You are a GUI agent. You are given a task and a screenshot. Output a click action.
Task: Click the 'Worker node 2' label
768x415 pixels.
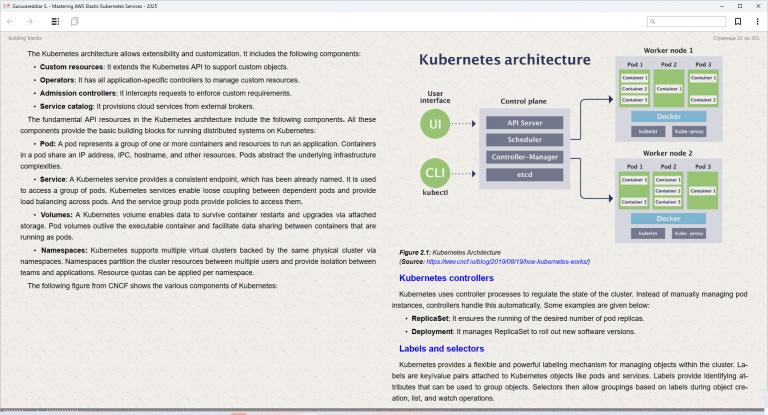668,153
